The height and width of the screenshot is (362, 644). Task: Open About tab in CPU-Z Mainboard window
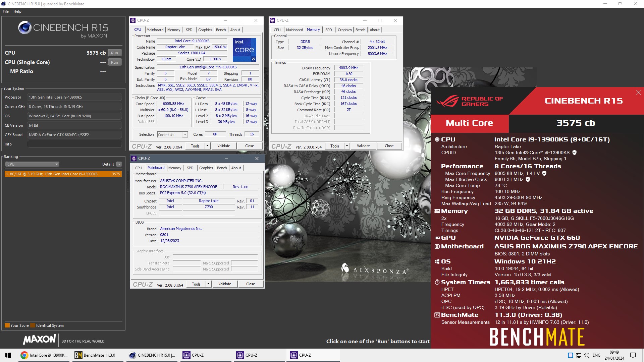236,168
